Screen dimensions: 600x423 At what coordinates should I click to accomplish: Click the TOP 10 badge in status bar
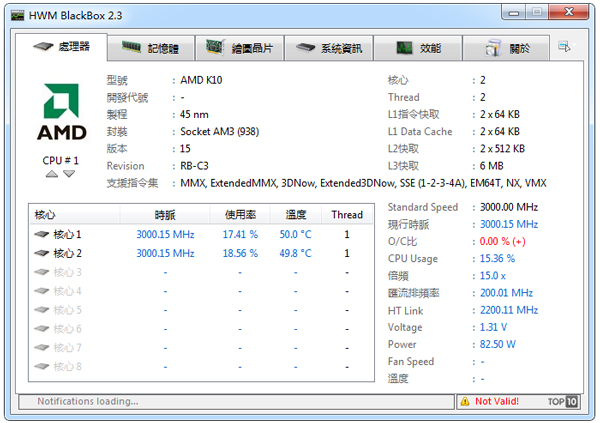point(563,401)
